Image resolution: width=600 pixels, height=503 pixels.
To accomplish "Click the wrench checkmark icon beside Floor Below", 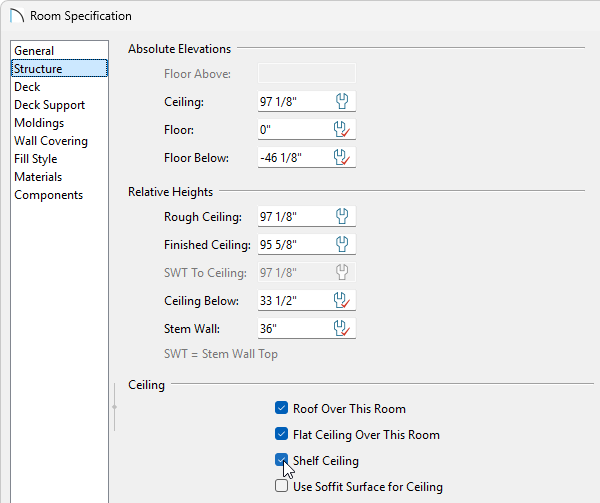I will (x=342, y=158).
